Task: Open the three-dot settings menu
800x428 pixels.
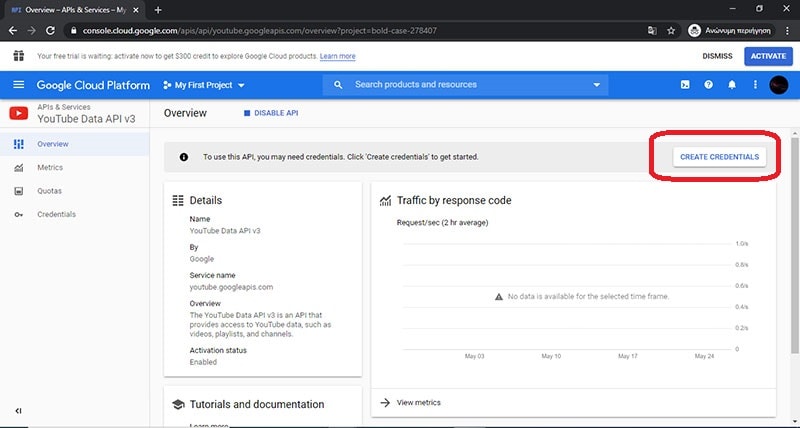Action: [755, 85]
